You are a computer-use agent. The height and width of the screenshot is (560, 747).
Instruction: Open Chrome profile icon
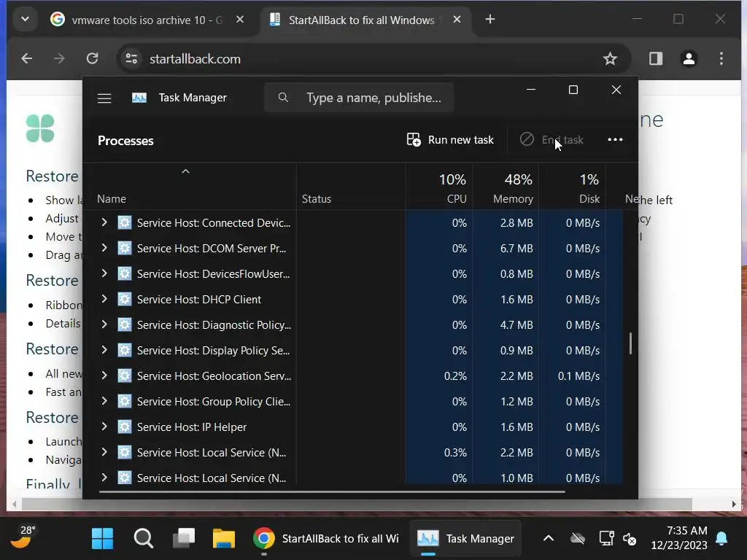point(689,58)
